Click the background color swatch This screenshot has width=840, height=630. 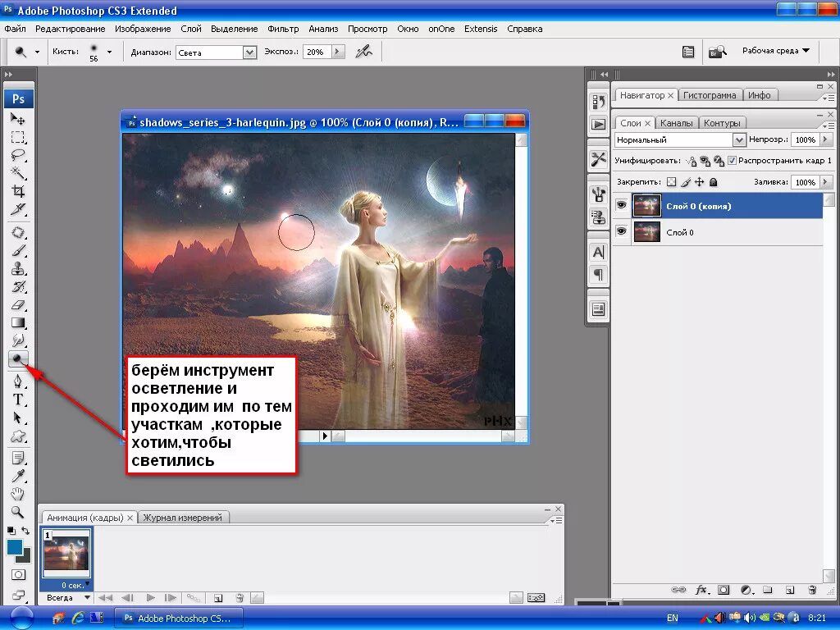click(x=26, y=558)
